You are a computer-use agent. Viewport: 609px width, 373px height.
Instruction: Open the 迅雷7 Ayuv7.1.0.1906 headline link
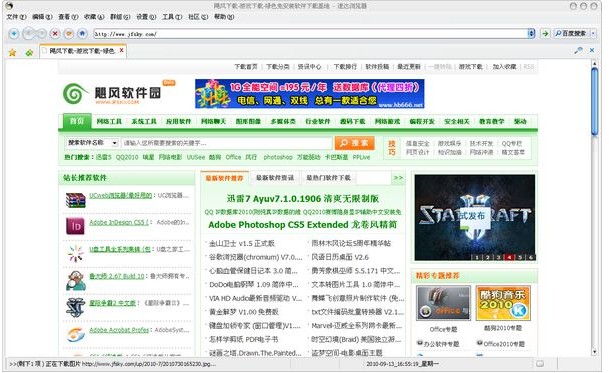point(303,199)
